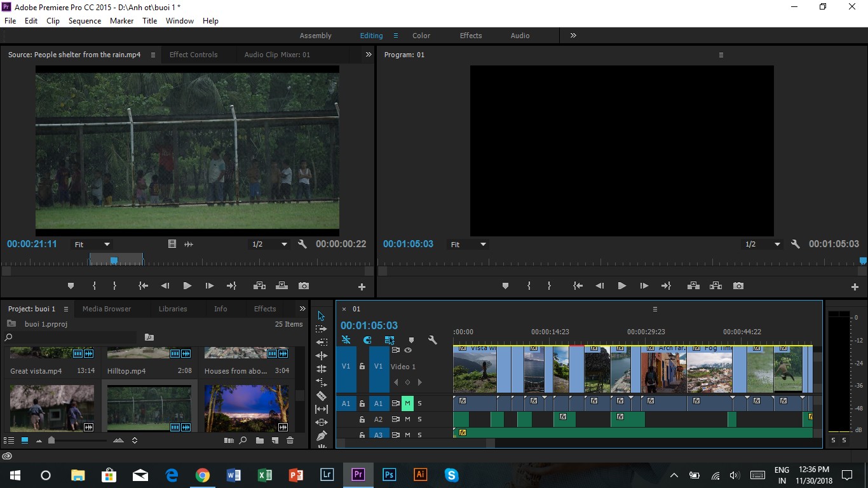Toggle Linked Selection in timeline
Image resolution: width=868 pixels, height=488 pixels.
pos(390,341)
